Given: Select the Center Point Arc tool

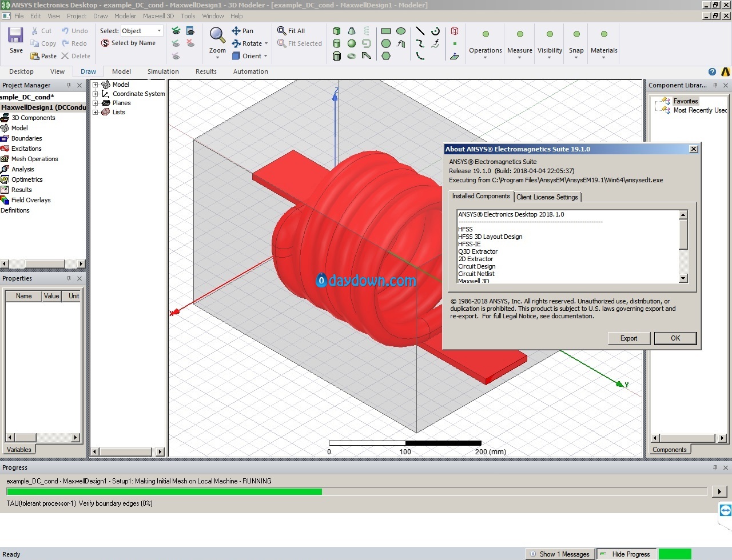Looking at the screenshot, I should pyautogui.click(x=435, y=31).
